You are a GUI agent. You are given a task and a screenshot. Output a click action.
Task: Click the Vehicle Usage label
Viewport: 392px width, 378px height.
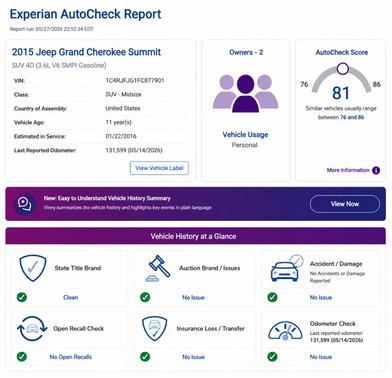coord(245,135)
